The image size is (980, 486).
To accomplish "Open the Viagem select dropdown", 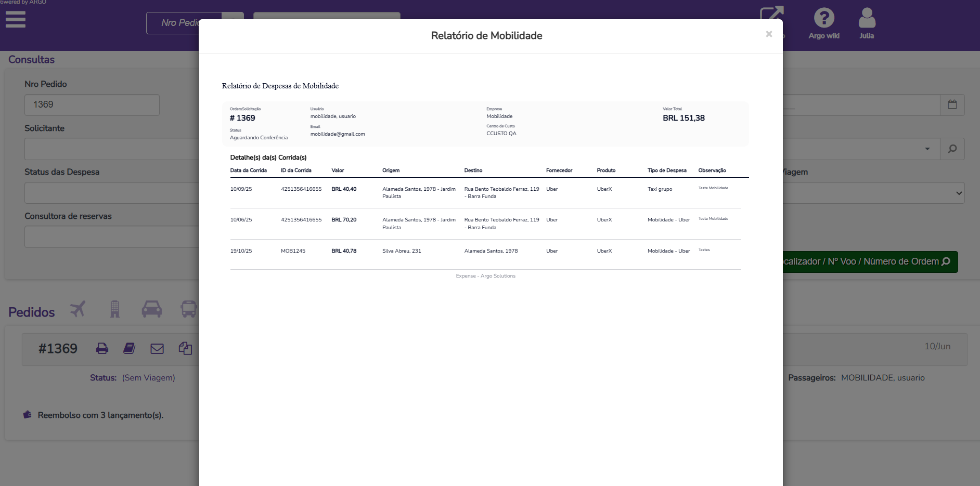I will coord(874,193).
